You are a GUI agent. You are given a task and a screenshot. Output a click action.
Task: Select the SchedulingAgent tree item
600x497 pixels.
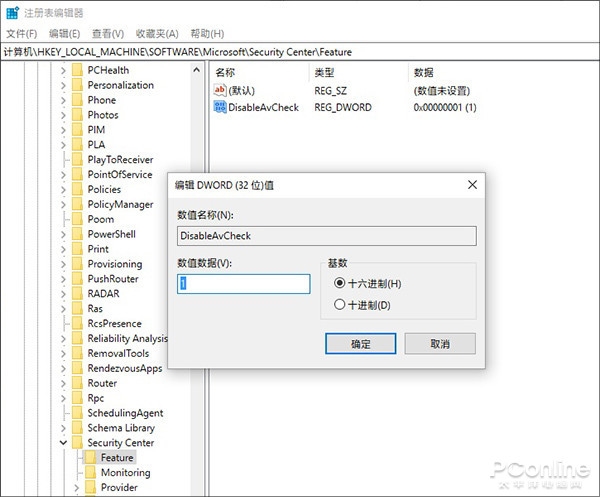point(125,413)
